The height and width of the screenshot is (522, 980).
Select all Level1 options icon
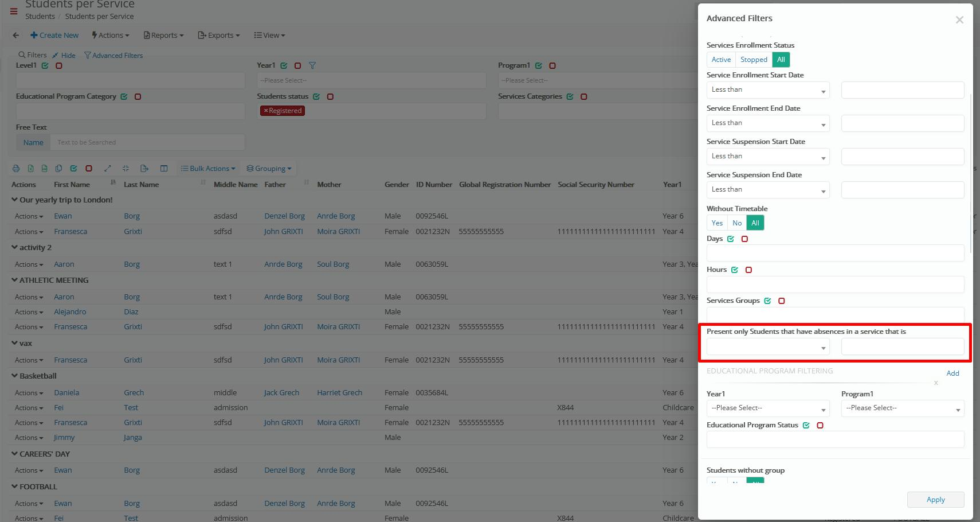click(45, 65)
